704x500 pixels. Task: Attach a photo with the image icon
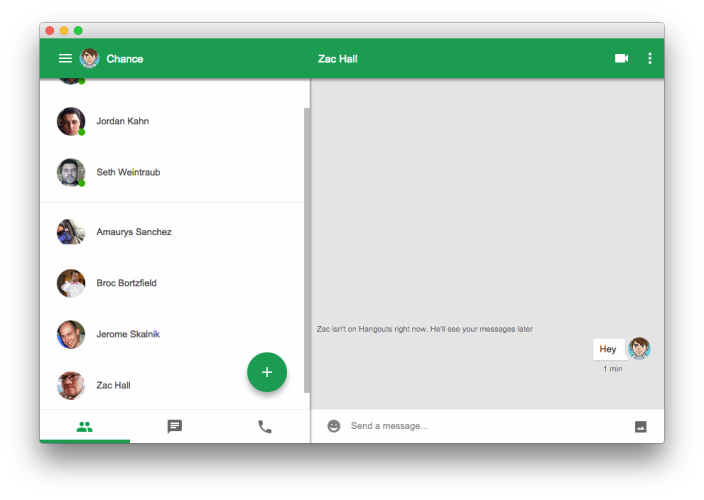tap(641, 426)
